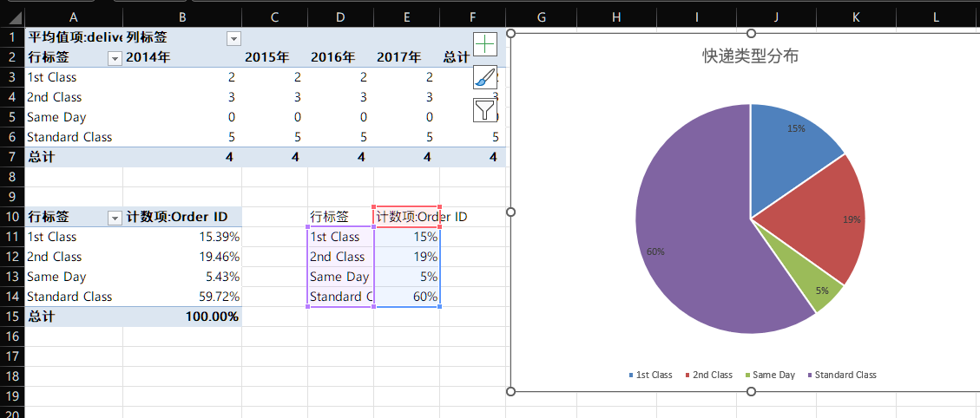
Task: Open the 行标签 dropdown in row 2
Action: coord(114,58)
